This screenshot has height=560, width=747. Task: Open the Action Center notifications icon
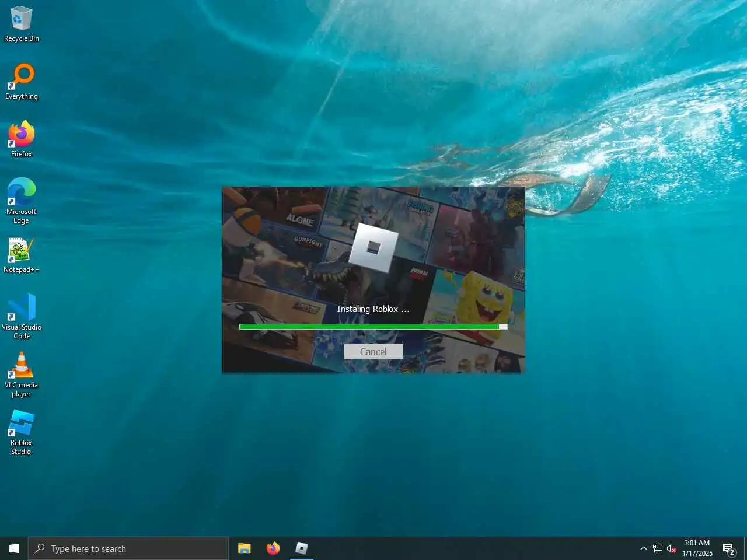point(728,548)
